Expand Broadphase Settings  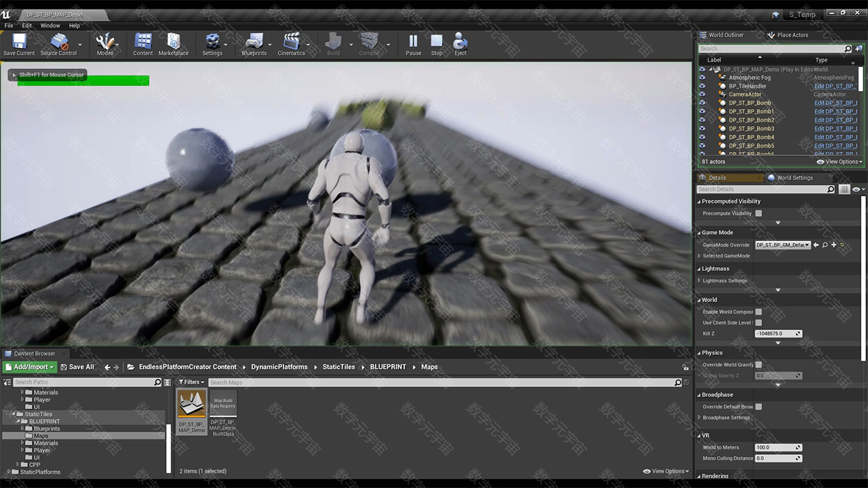pyautogui.click(x=699, y=418)
